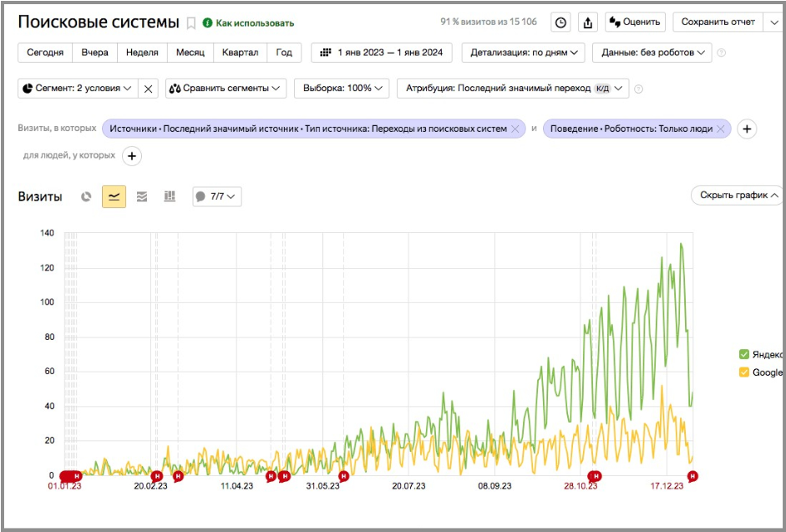
Task: Bookmark the Поисковые системы report
Action: click(191, 23)
